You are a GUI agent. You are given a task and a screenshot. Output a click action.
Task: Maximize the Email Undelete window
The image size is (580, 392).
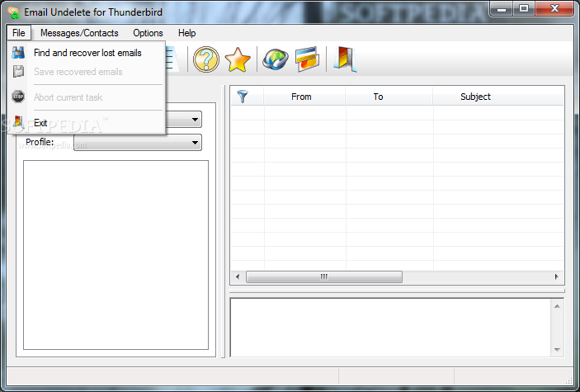[523, 9]
